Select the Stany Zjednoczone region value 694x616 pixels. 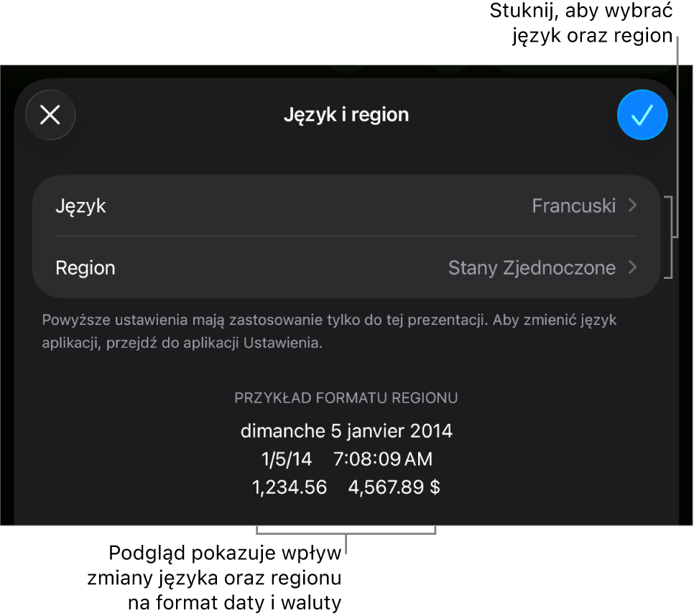click(532, 268)
